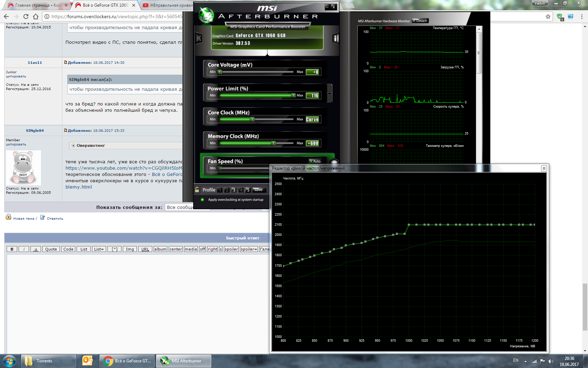
Task: Click the Новая тема icon
Action: 8,217
